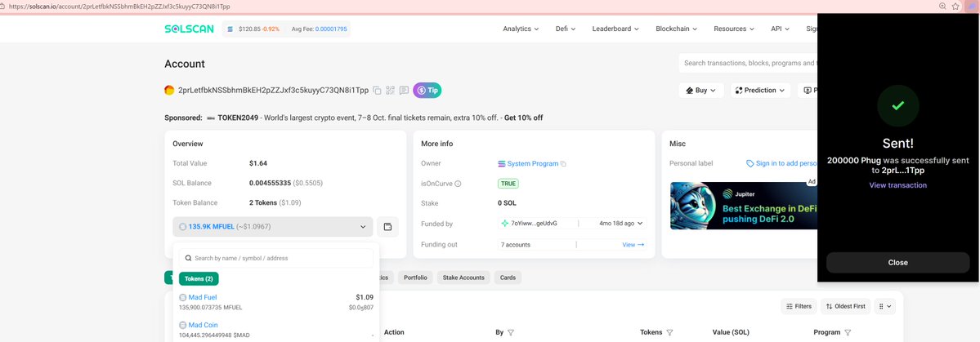This screenshot has height=342, width=980.
Task: Click the account avatar next to the address
Action: (169, 91)
